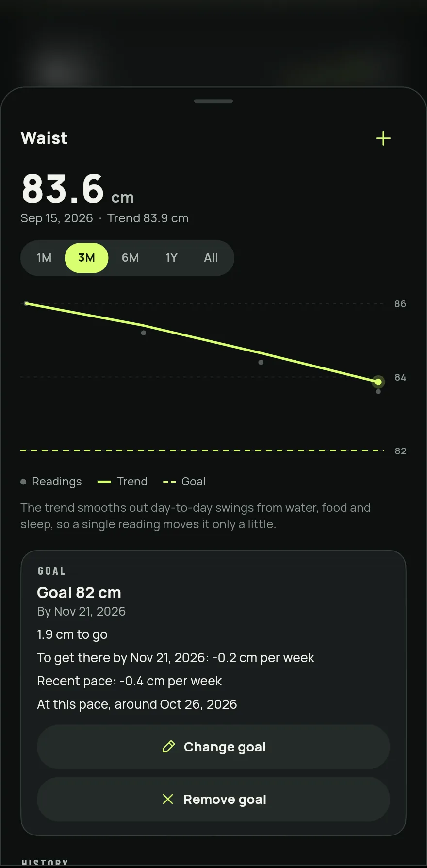Select the 3M time range
Viewport: 427px width, 868px height.
[86, 258]
